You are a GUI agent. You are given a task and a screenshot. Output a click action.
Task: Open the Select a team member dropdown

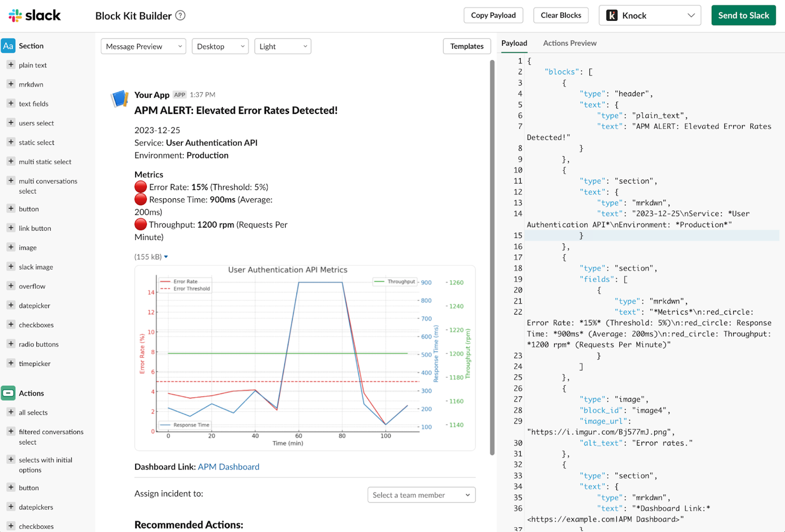tap(421, 495)
